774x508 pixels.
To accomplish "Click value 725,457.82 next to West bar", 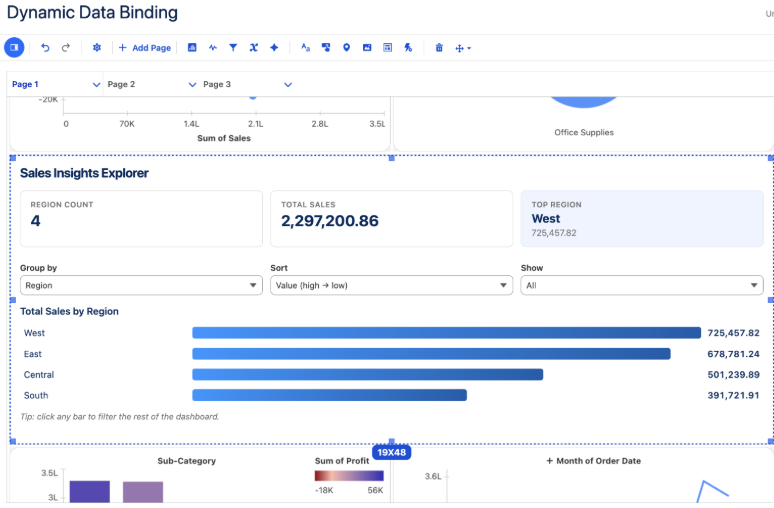I will 733,333.
